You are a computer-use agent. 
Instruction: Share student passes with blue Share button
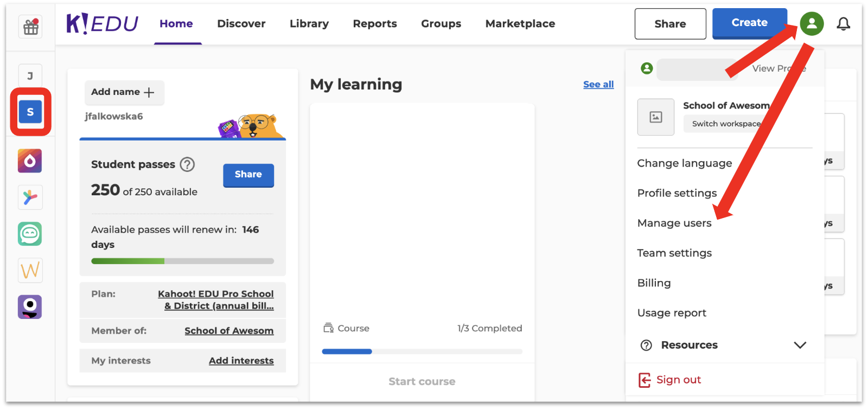tap(248, 175)
